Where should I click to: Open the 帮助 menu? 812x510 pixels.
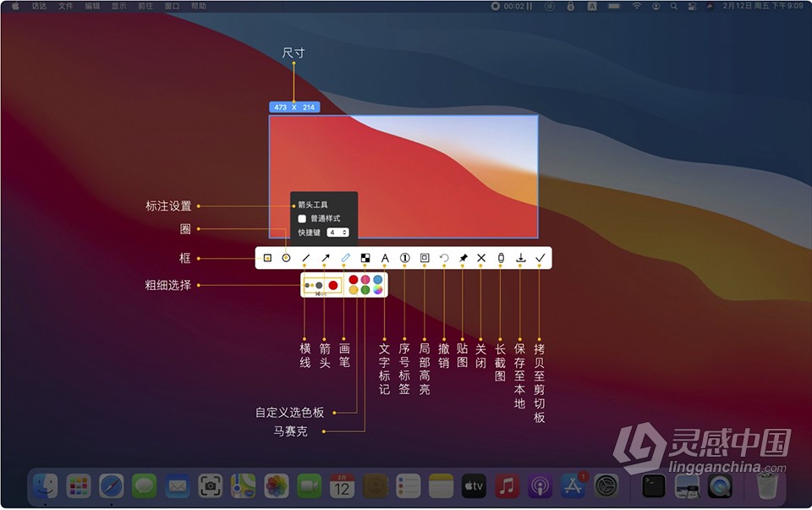click(x=198, y=6)
